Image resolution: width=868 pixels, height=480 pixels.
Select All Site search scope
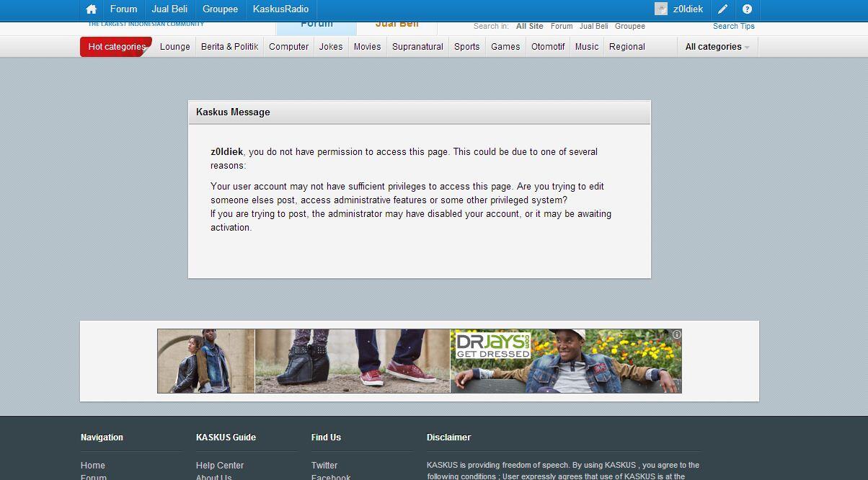529,26
